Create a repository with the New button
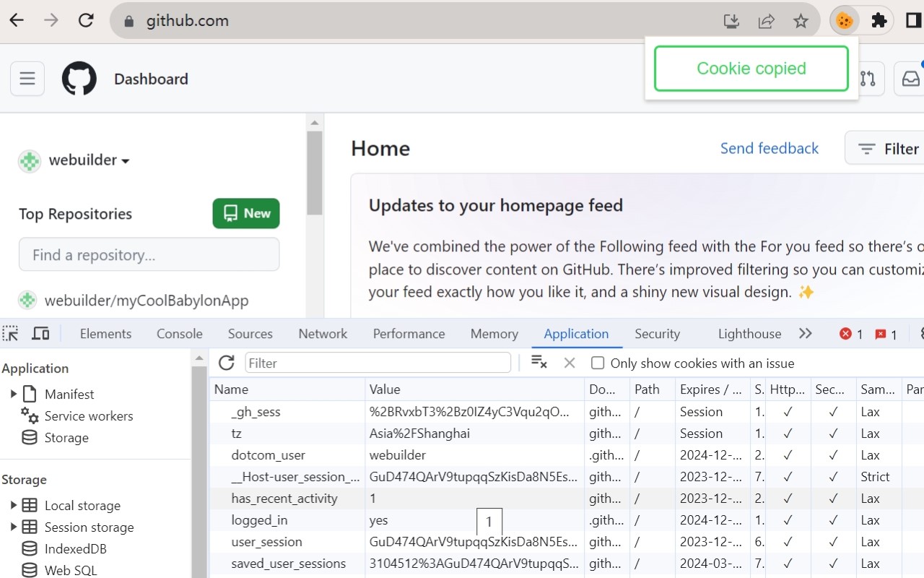The image size is (924, 578). coord(246,213)
